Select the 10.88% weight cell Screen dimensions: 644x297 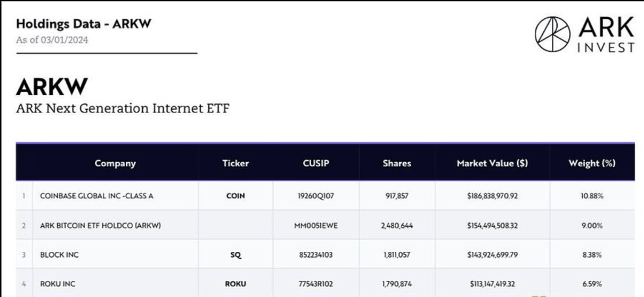[592, 196]
